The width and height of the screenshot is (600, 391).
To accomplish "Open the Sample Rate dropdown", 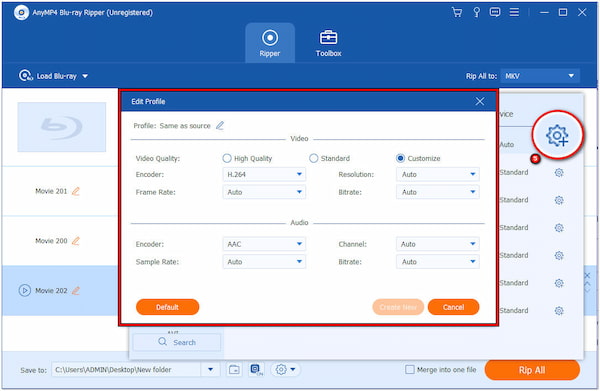I will (x=264, y=262).
